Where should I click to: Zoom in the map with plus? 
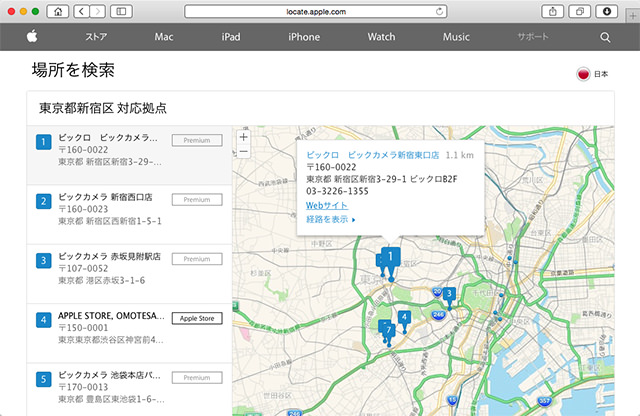click(243, 137)
